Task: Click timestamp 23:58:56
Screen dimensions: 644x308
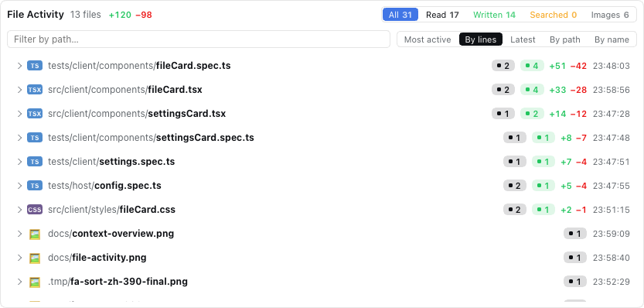Action: [611, 90]
